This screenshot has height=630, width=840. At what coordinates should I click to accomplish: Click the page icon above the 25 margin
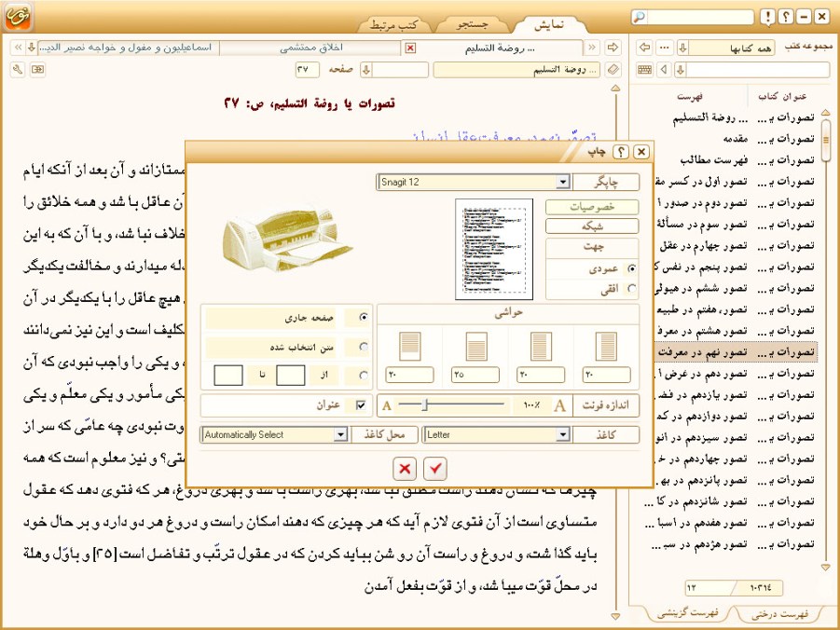[x=476, y=346]
